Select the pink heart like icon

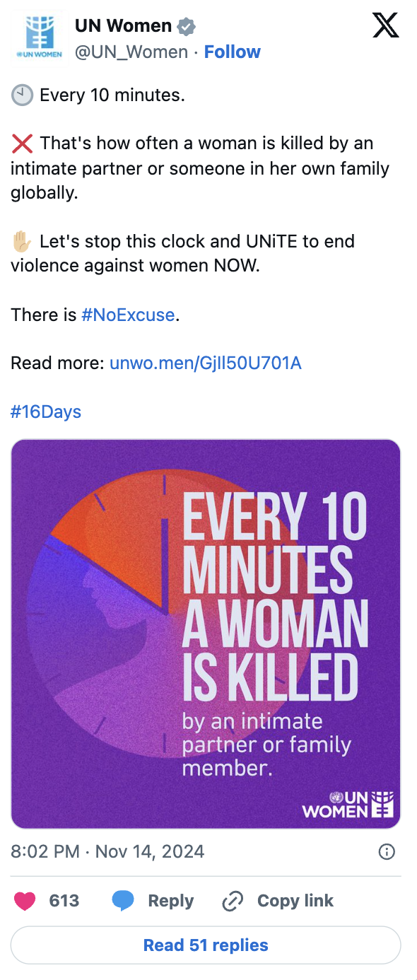coord(23,900)
